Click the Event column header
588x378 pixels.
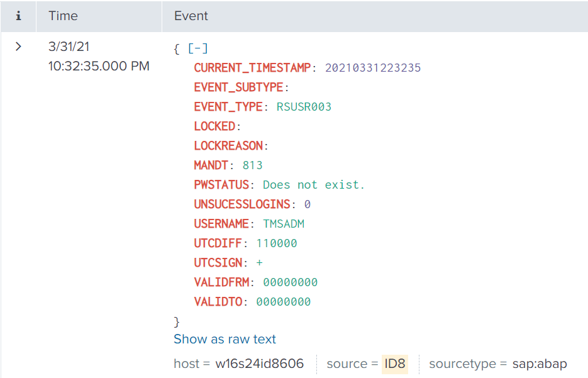pos(191,16)
